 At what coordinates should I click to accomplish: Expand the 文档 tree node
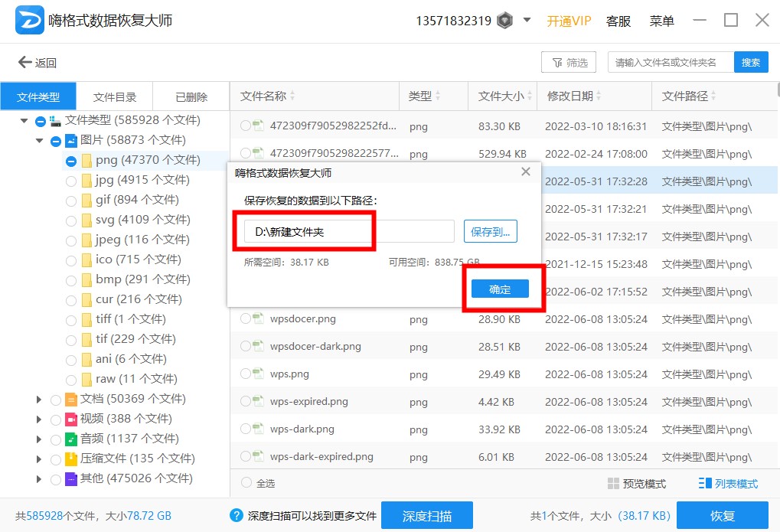coord(39,399)
